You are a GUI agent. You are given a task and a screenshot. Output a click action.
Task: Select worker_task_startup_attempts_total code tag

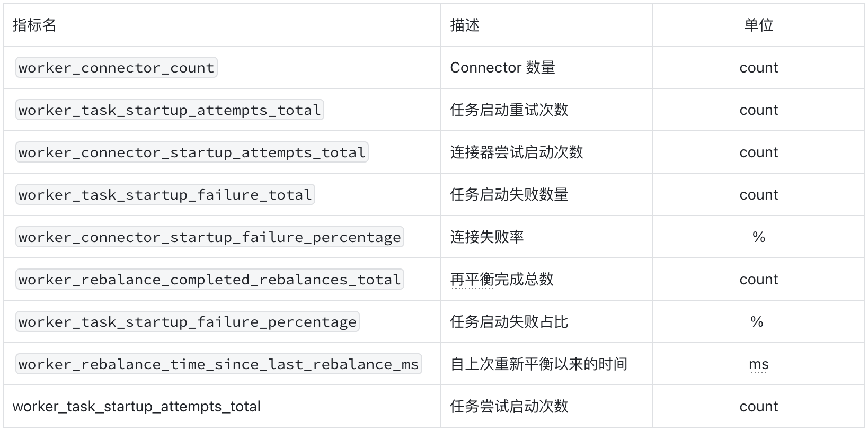pos(170,110)
